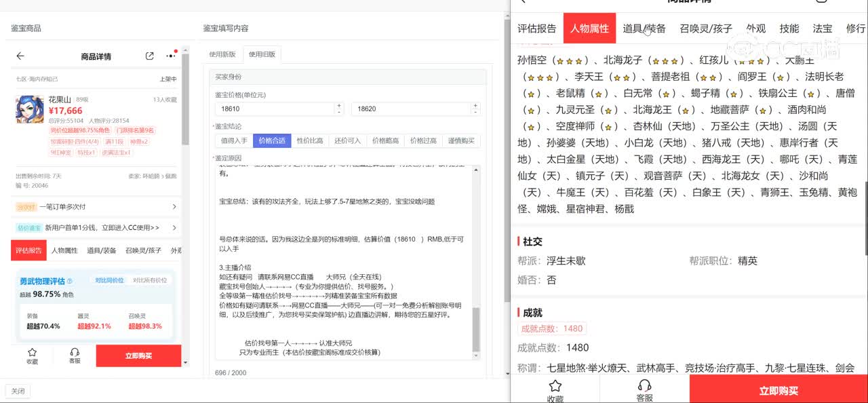Screen dimensions: 868x403
Task: Select the 谨慎购买 verdict option
Action: (461, 141)
